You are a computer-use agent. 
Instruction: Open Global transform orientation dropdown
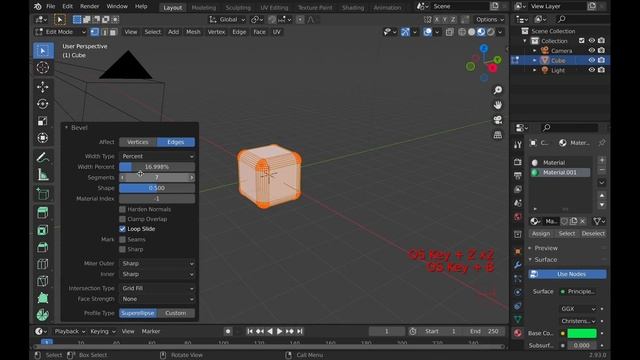click(227, 20)
